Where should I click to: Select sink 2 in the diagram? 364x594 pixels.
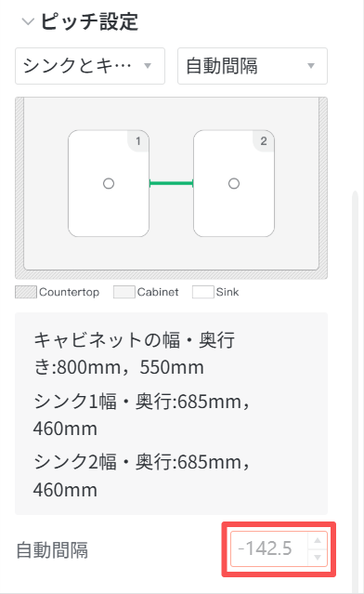234,183
